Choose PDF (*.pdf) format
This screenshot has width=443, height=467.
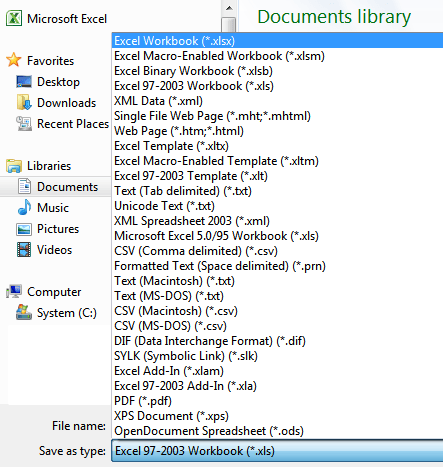(x=277, y=401)
